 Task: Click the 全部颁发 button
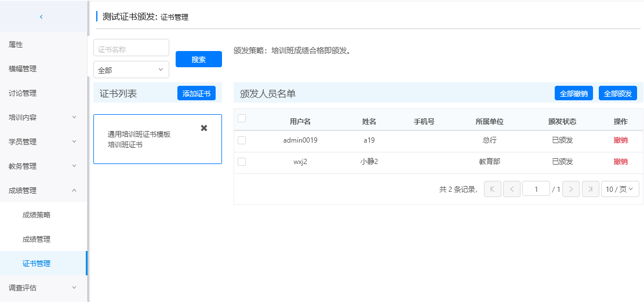click(x=618, y=93)
